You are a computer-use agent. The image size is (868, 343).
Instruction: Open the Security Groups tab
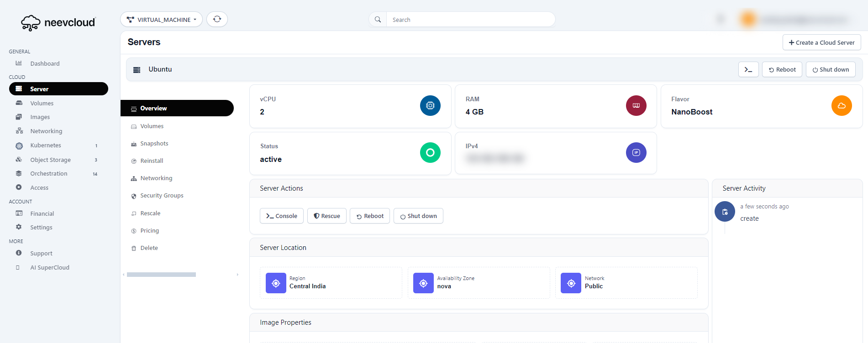[162, 196]
